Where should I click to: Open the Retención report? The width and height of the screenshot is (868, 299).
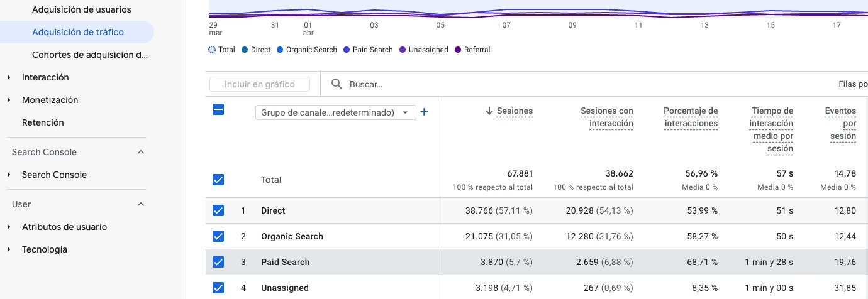43,122
